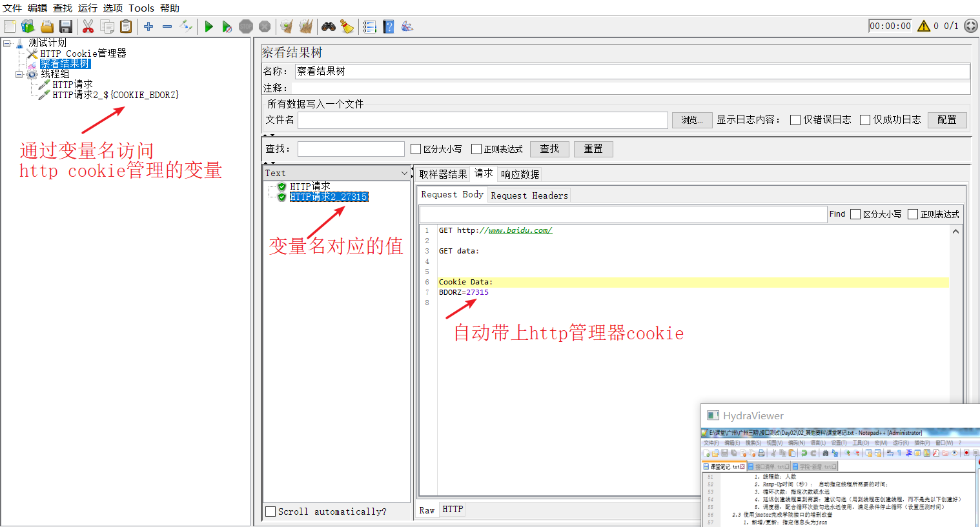Enable Scroll automatically checkbox
Viewport: 980px width, 527px height.
[x=271, y=511]
